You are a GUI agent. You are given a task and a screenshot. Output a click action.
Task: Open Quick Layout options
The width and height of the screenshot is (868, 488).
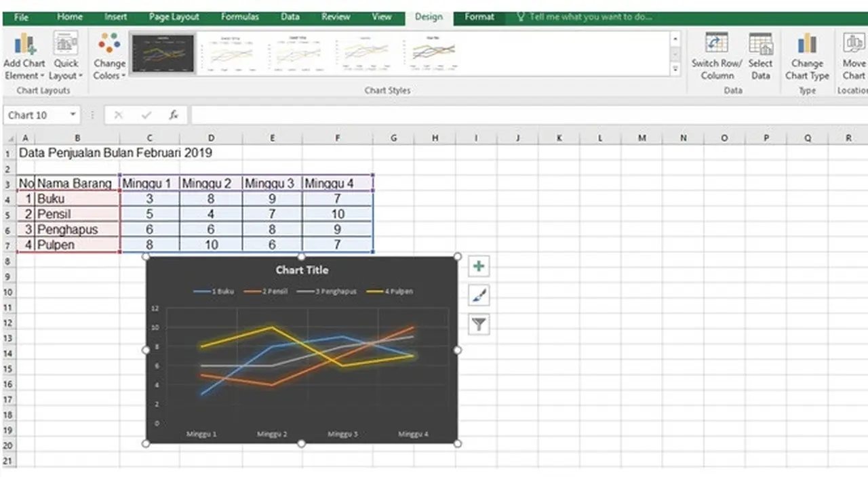tap(66, 54)
